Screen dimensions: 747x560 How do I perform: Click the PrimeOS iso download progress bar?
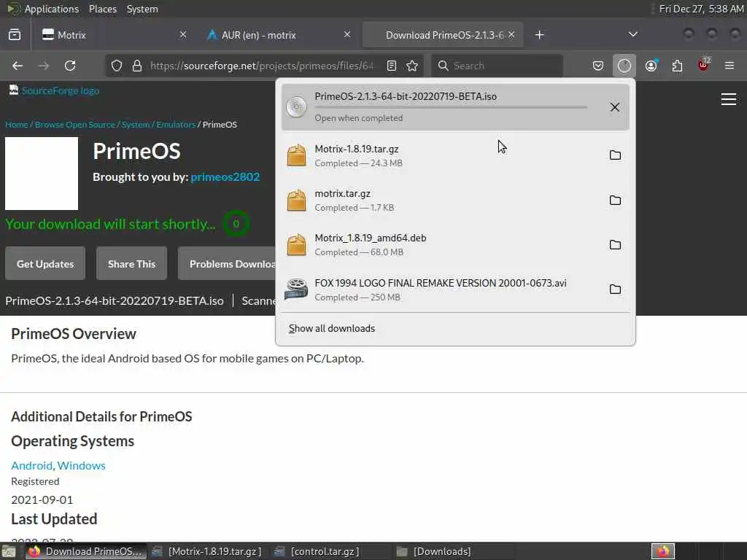[x=451, y=108]
